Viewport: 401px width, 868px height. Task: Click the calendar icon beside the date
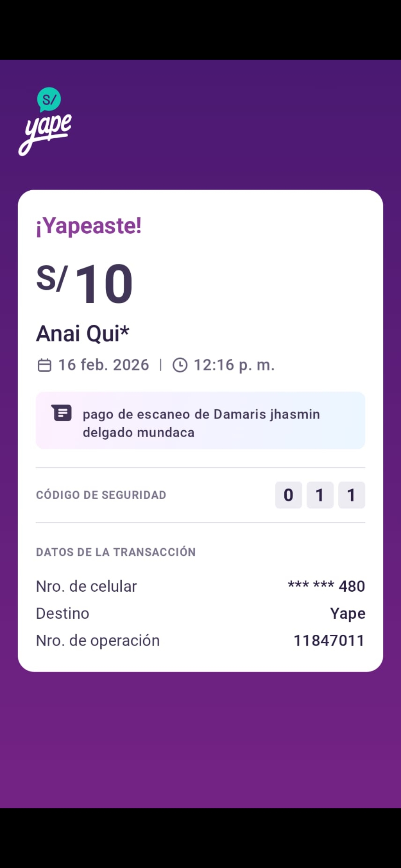45,365
